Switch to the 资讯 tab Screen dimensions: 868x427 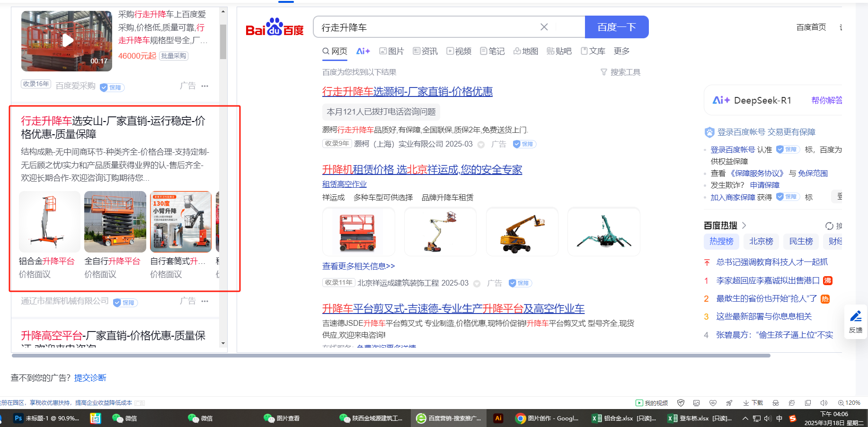pos(425,51)
